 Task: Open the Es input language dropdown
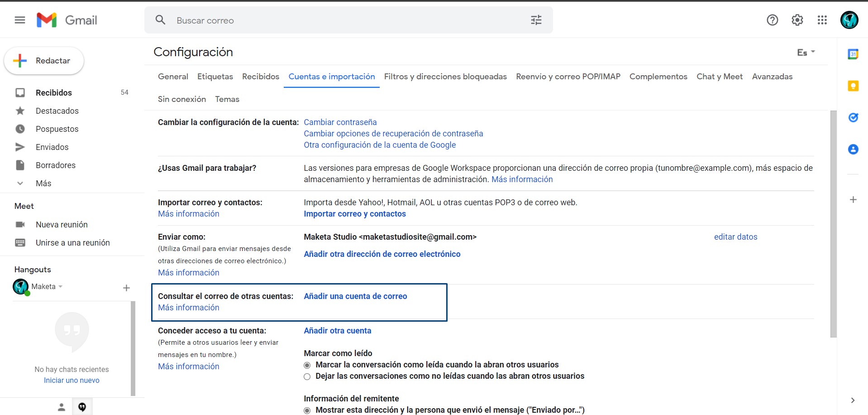point(806,53)
